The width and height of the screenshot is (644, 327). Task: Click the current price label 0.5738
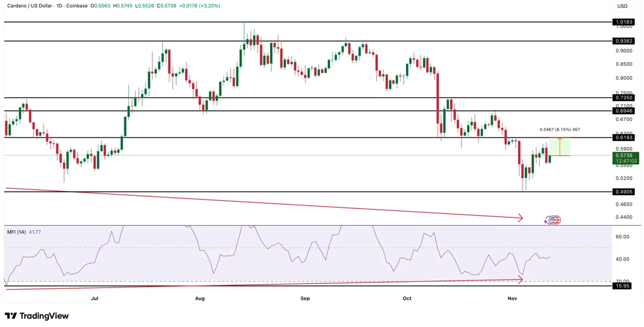tap(624, 155)
